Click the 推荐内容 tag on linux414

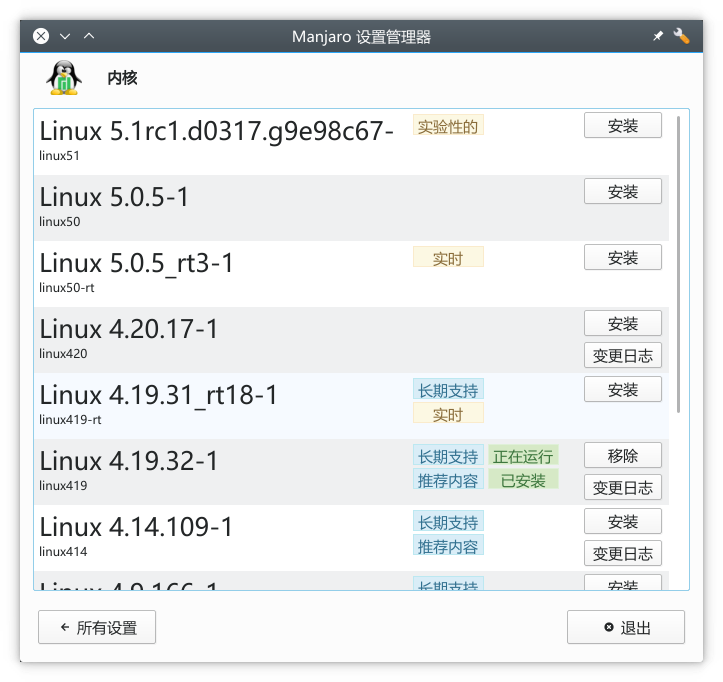tap(448, 545)
